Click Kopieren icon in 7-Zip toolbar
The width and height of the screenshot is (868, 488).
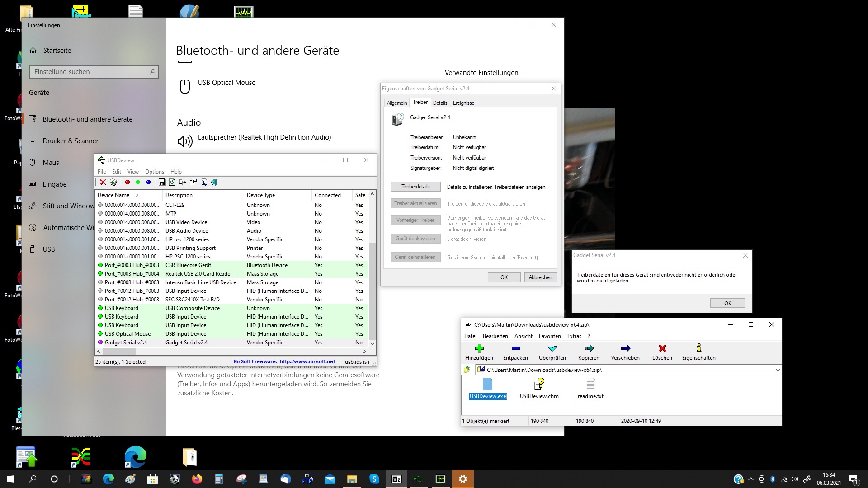point(589,352)
